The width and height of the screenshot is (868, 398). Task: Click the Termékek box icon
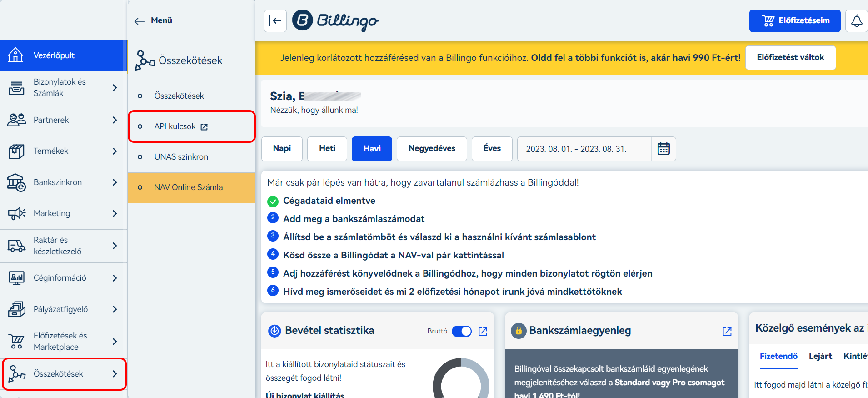coord(16,151)
